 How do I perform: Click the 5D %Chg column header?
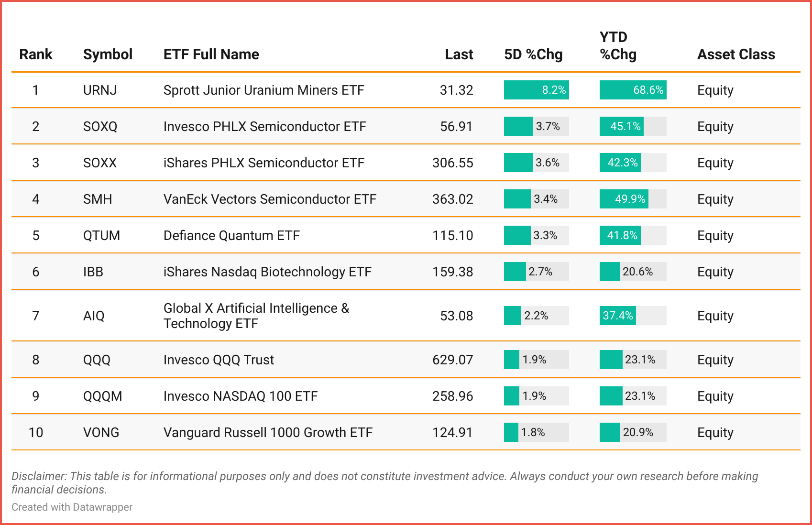coord(533,55)
